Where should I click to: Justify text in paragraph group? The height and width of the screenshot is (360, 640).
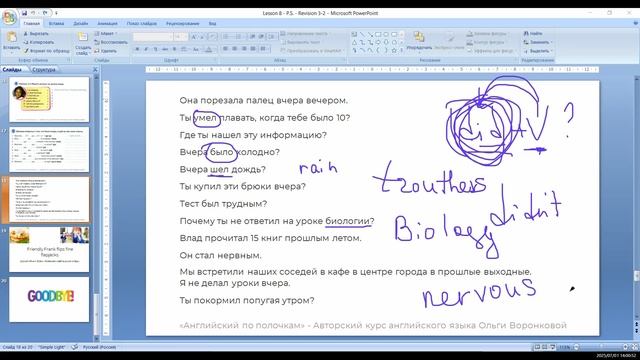[x=253, y=49]
